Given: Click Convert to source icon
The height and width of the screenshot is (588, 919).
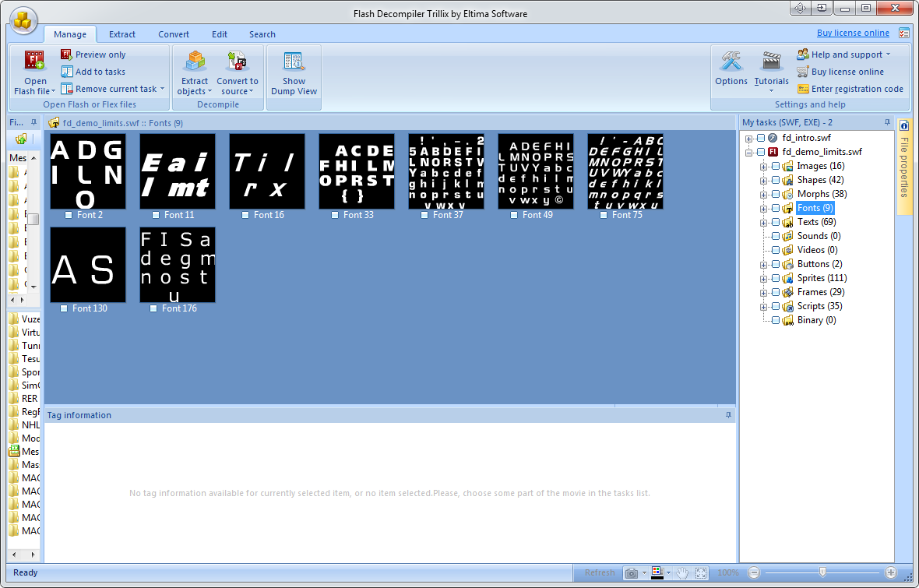Looking at the screenshot, I should [x=237, y=62].
